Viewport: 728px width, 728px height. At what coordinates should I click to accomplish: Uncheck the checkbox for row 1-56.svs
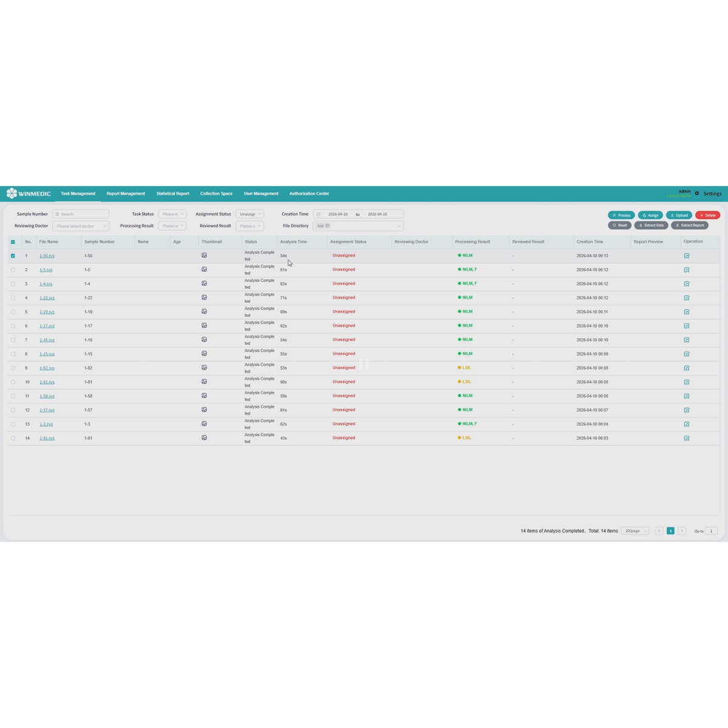point(13,256)
